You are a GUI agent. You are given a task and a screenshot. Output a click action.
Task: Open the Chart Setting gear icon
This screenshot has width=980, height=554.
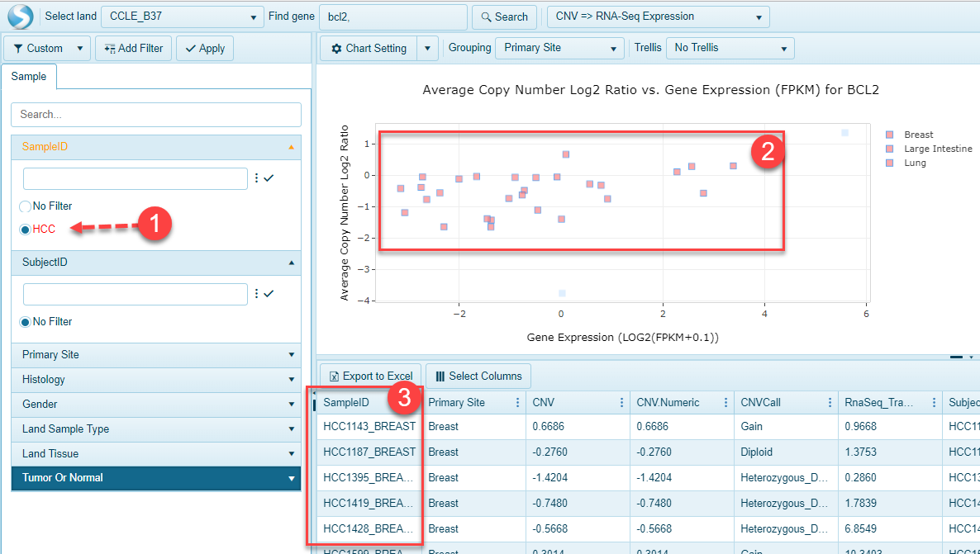tap(336, 47)
